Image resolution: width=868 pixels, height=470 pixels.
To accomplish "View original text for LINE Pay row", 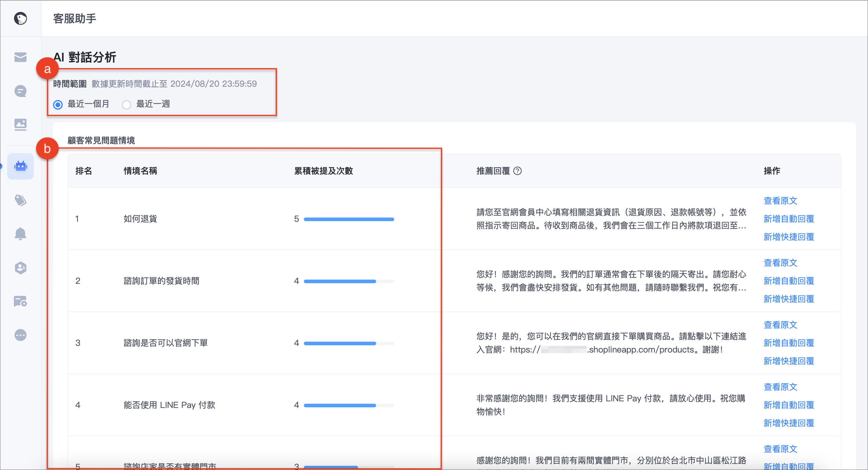I will tap(780, 387).
